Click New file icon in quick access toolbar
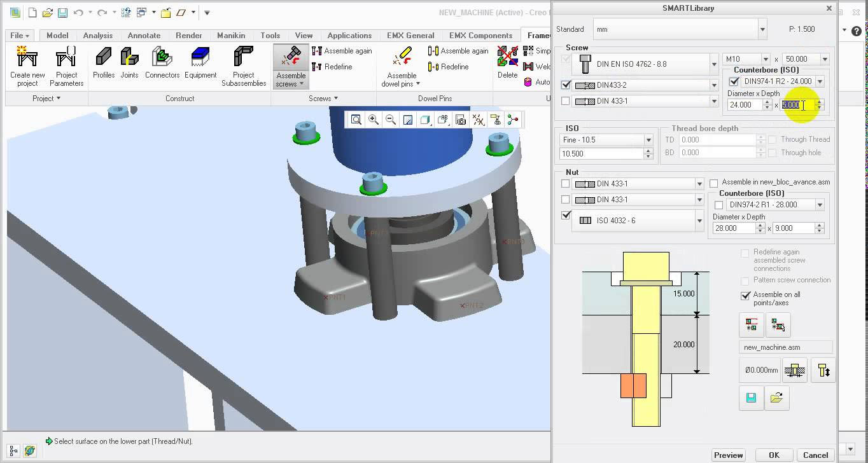 (x=32, y=12)
